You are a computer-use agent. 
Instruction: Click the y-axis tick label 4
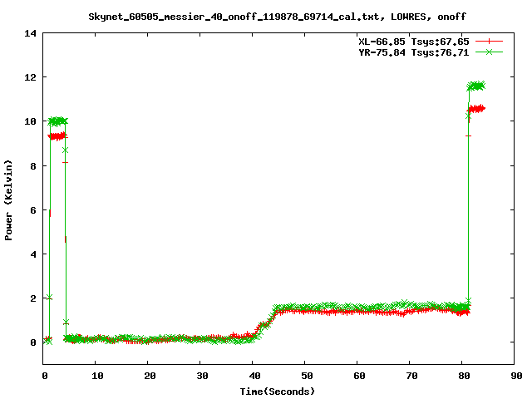tap(33, 254)
